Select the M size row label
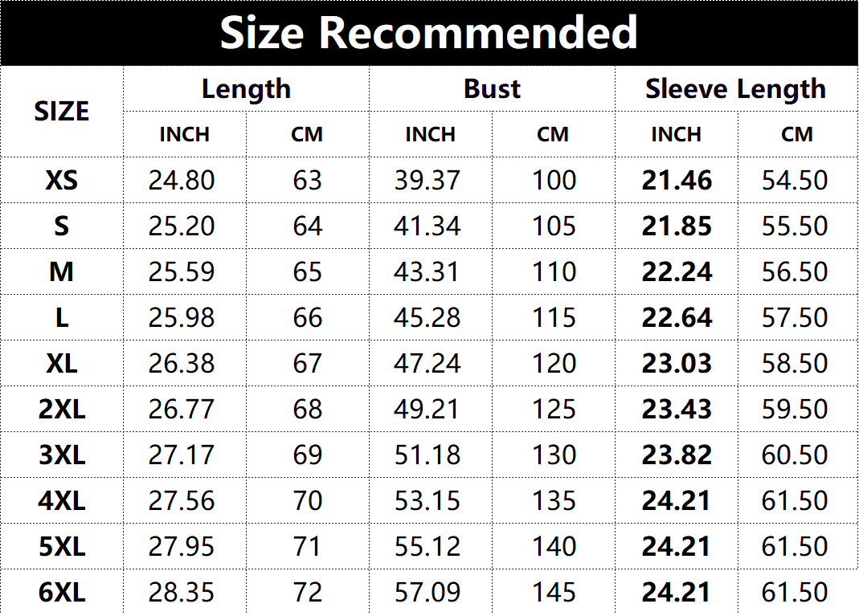The width and height of the screenshot is (859, 616). [x=61, y=271]
